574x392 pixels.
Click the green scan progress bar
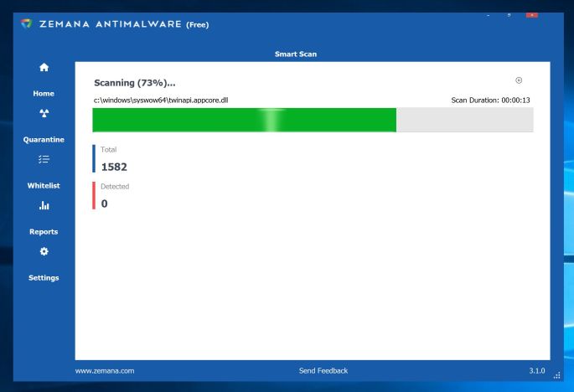click(x=313, y=120)
